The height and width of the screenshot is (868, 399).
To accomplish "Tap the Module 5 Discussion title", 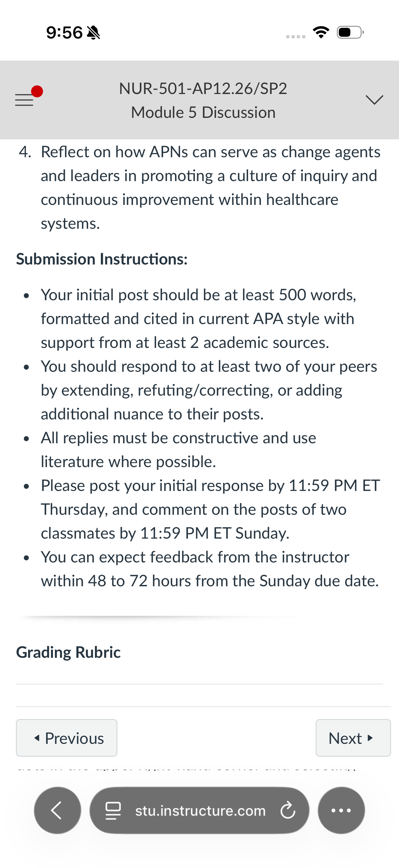I will (203, 113).
